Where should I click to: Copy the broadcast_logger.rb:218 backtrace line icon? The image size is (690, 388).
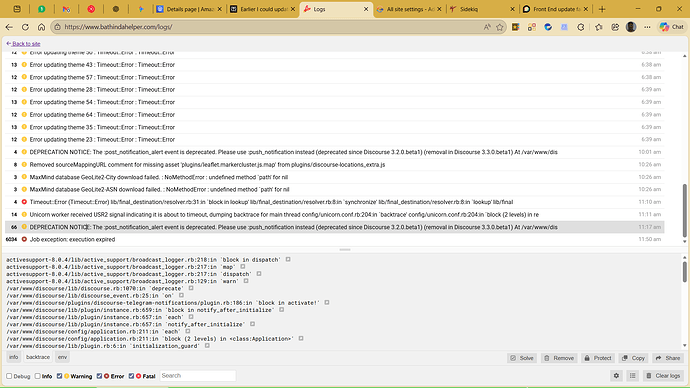[288, 260]
